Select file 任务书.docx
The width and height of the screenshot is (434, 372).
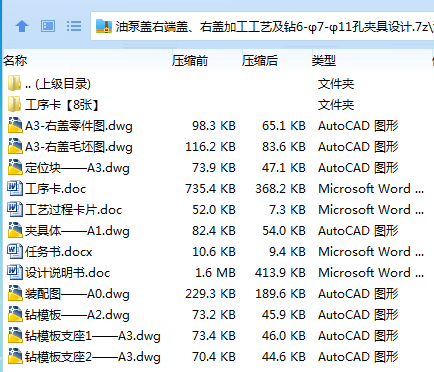pyautogui.click(x=58, y=252)
